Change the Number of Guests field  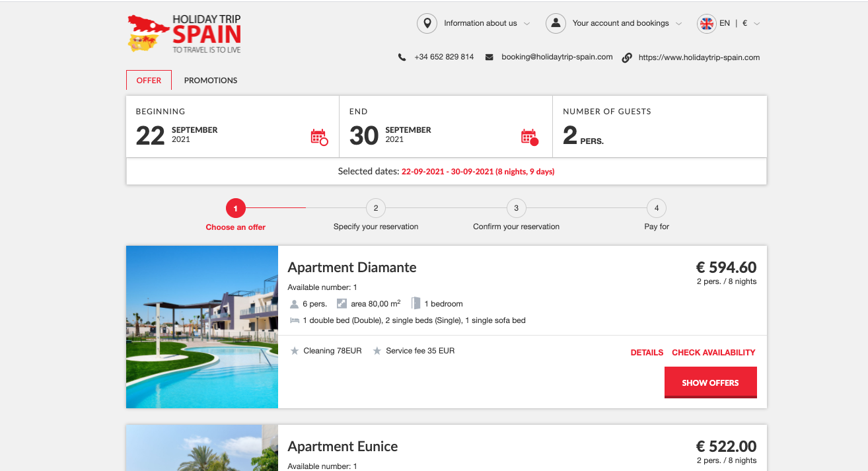659,127
